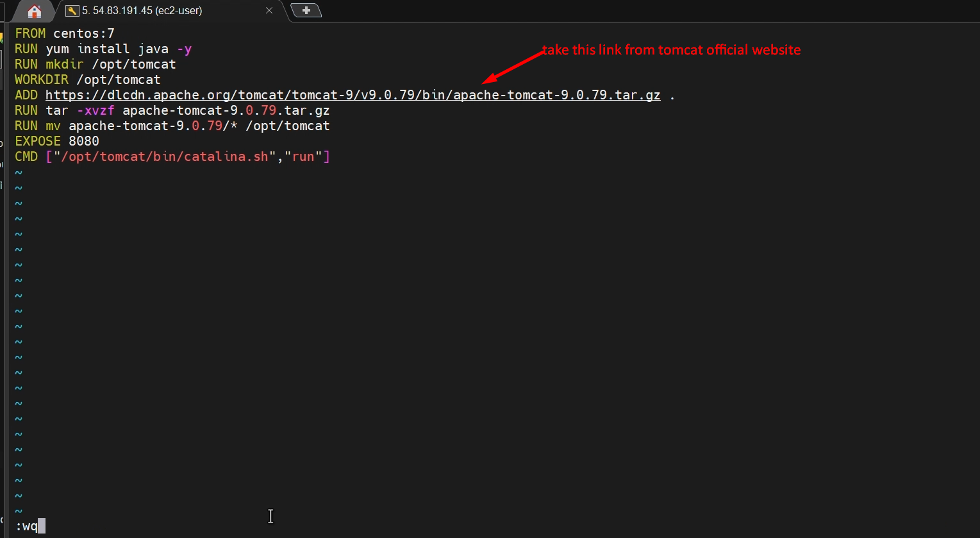
Task: Open the Home tab icon
Action: [x=35, y=11]
